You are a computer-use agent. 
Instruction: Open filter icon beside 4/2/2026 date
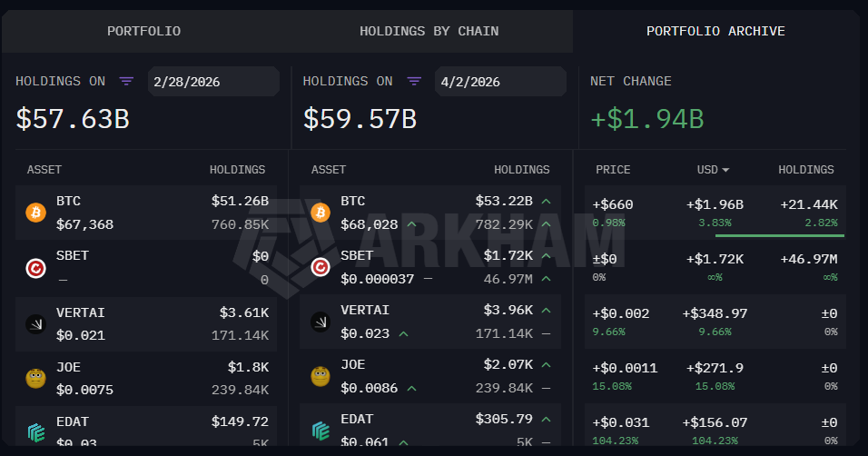pos(414,82)
